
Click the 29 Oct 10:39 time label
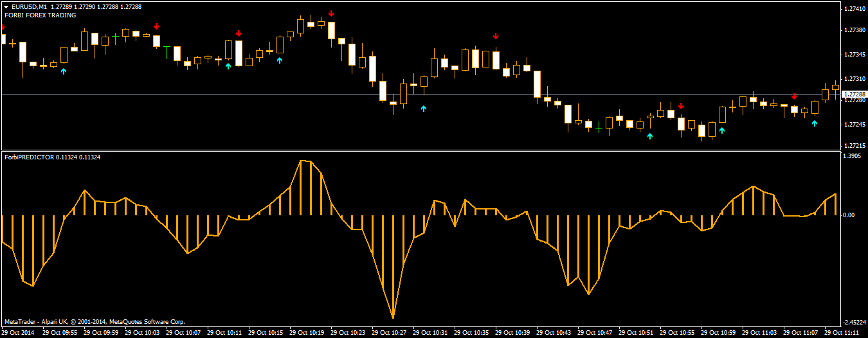[x=513, y=333]
